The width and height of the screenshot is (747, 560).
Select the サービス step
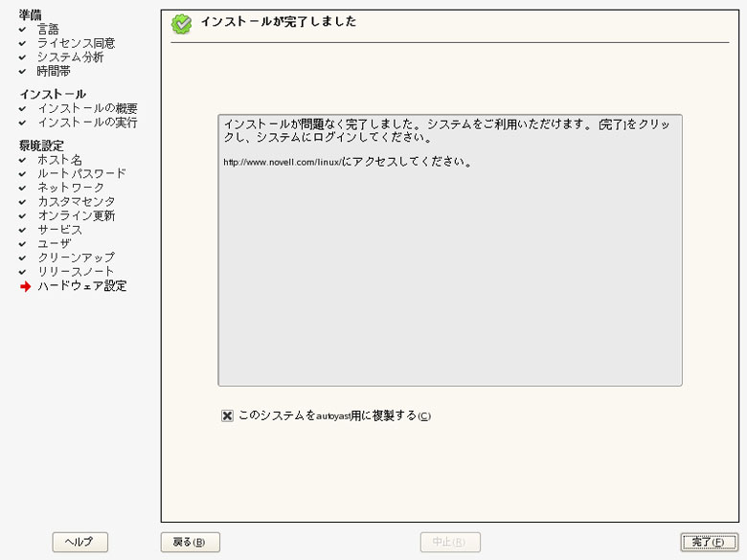click(x=60, y=230)
